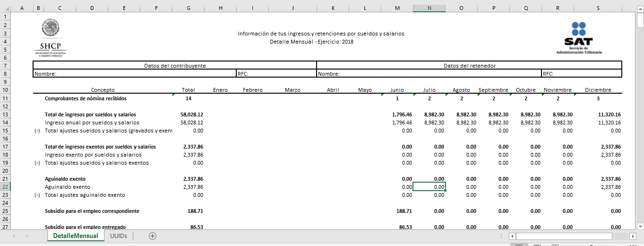Select row header 8

[5, 74]
